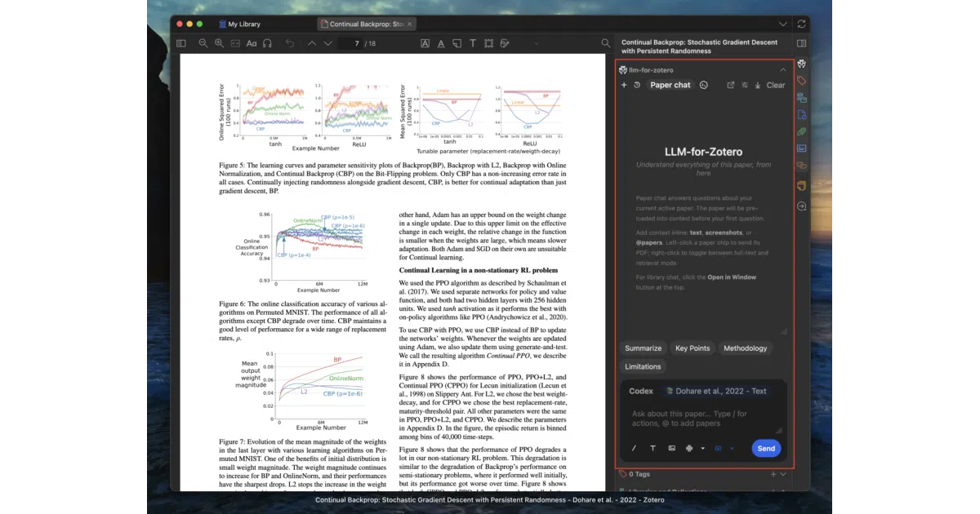Viewport: 980px width, 514px height.
Task: Start a new chat with plus icon
Action: (624, 85)
